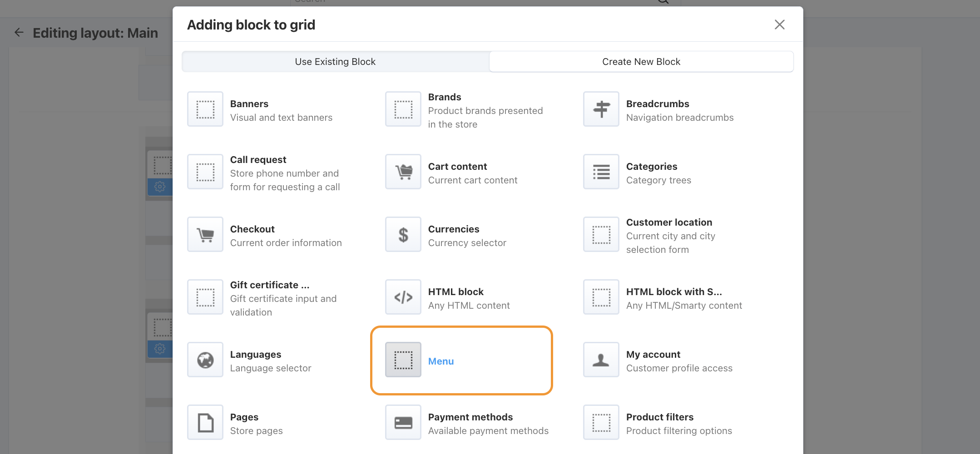Image resolution: width=980 pixels, height=454 pixels.
Task: Click the Cart content cart icon
Action: pyautogui.click(x=403, y=172)
